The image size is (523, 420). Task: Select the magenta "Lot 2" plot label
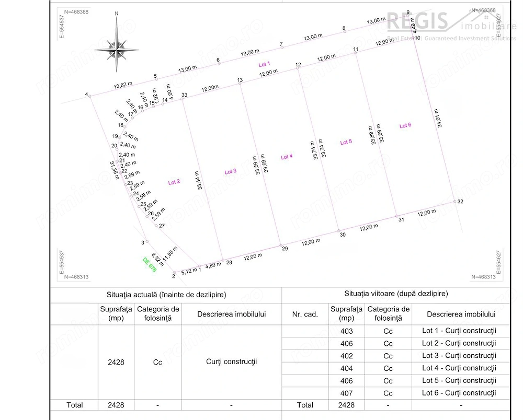click(x=174, y=182)
